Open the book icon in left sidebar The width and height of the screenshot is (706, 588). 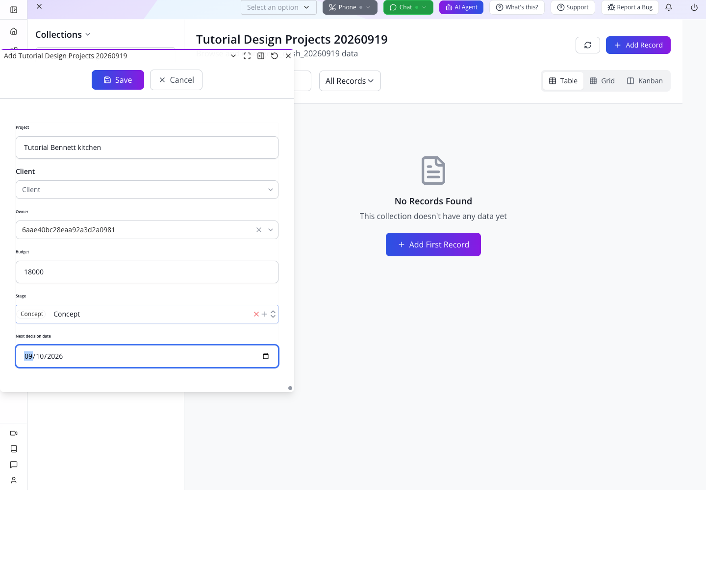click(x=14, y=449)
